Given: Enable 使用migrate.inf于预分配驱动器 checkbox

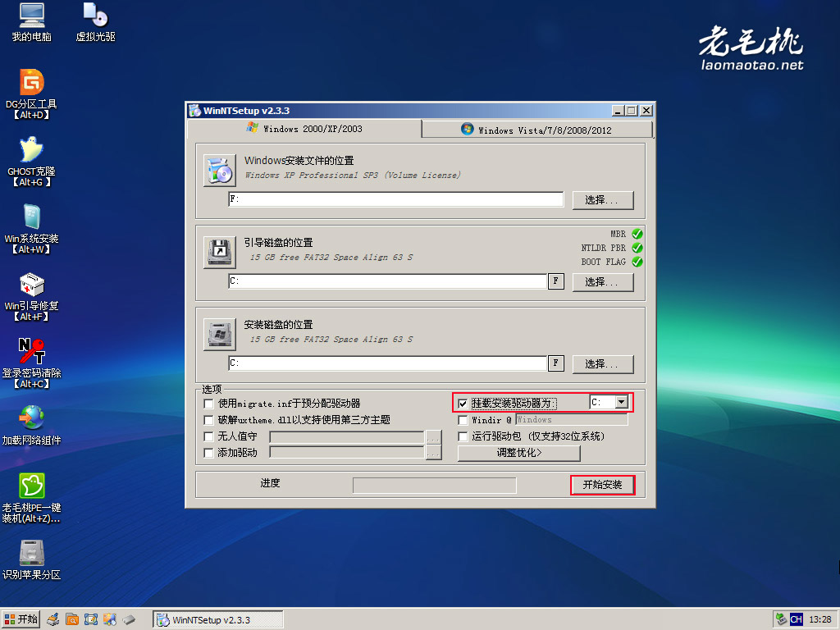Looking at the screenshot, I should [x=209, y=404].
